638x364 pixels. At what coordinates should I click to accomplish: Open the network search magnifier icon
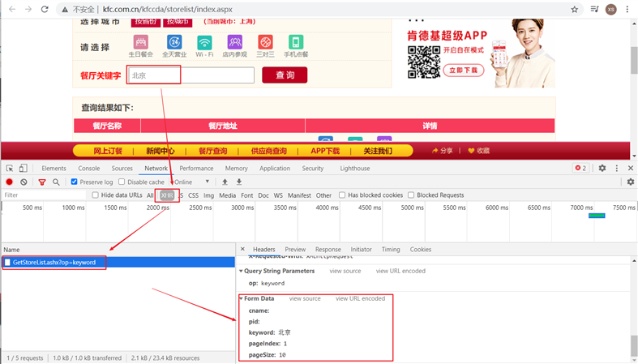point(56,182)
